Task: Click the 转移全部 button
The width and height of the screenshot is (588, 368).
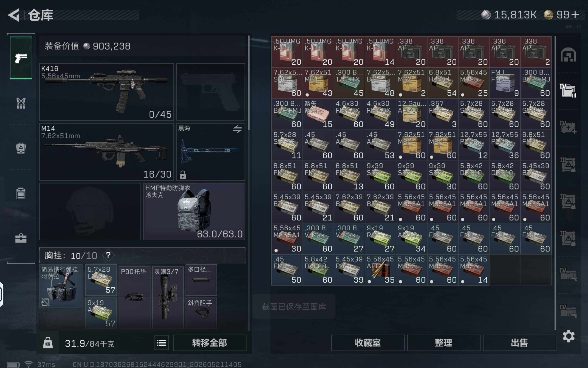Action: click(210, 343)
